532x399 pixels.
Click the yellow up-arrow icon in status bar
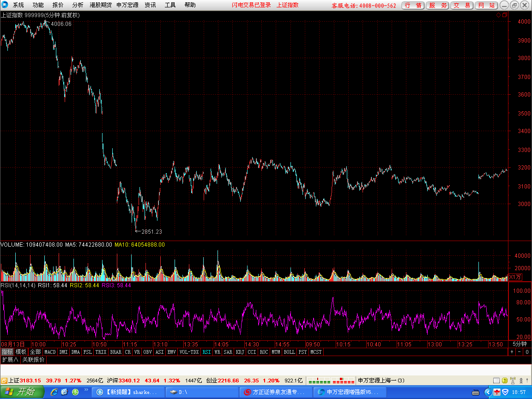click(505, 381)
